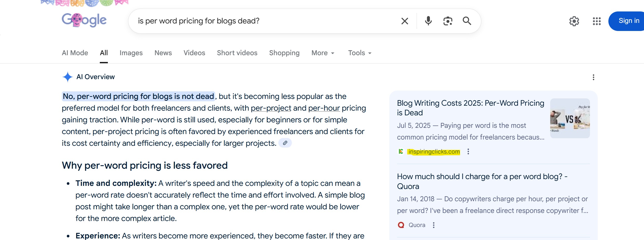Image resolution: width=644 pixels, height=240 pixels.
Task: Select the News results tab
Action: (163, 53)
